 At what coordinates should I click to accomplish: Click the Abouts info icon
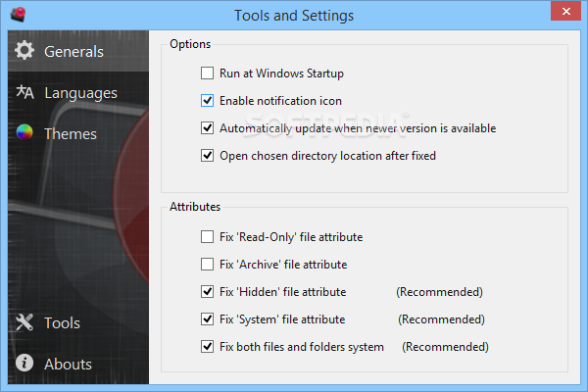pyautogui.click(x=25, y=364)
